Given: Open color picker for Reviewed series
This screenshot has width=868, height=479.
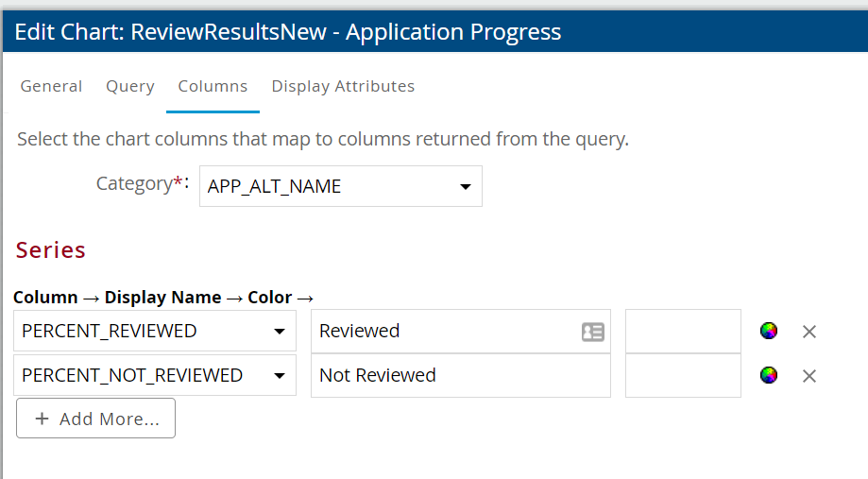Looking at the screenshot, I should coord(769,331).
